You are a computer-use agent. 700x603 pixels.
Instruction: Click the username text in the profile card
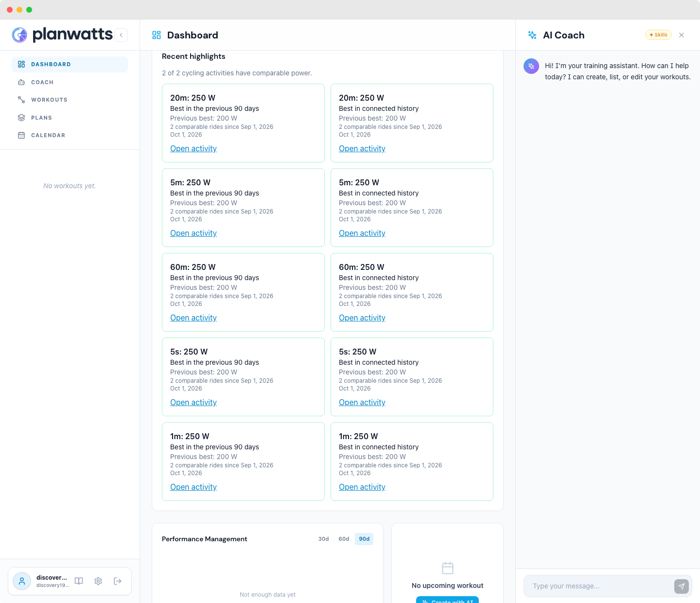52,578
